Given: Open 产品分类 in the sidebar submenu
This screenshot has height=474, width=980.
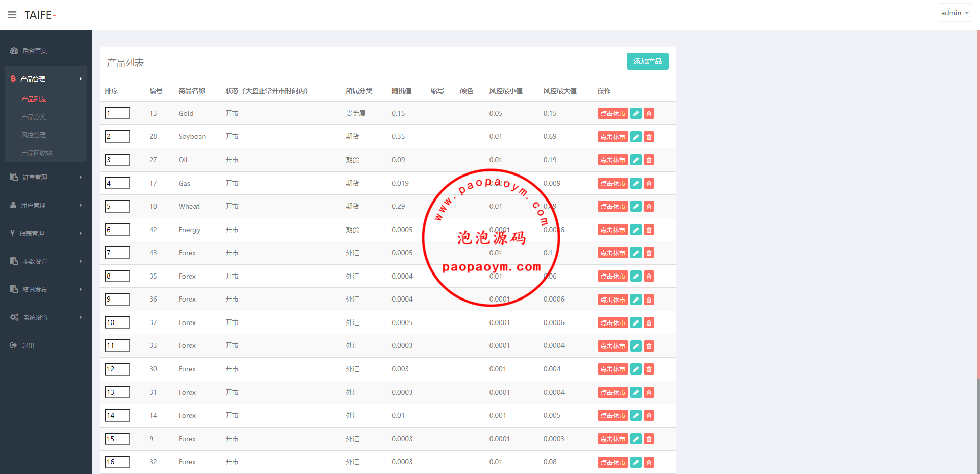Looking at the screenshot, I should [34, 117].
